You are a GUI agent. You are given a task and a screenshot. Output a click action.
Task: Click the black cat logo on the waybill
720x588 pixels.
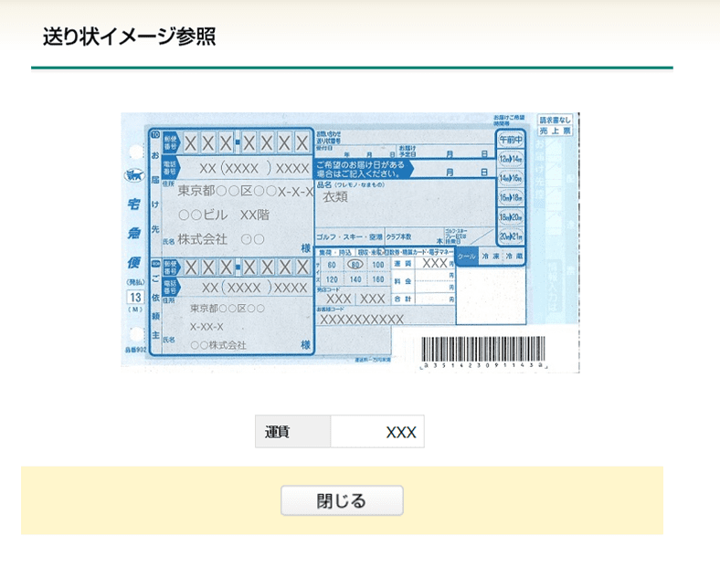click(x=134, y=174)
